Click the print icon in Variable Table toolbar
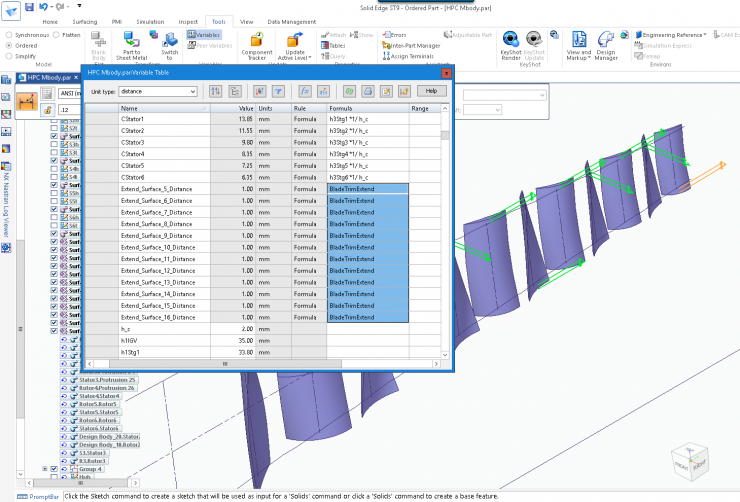Image resolution: width=740 pixels, height=502 pixels. click(x=368, y=92)
